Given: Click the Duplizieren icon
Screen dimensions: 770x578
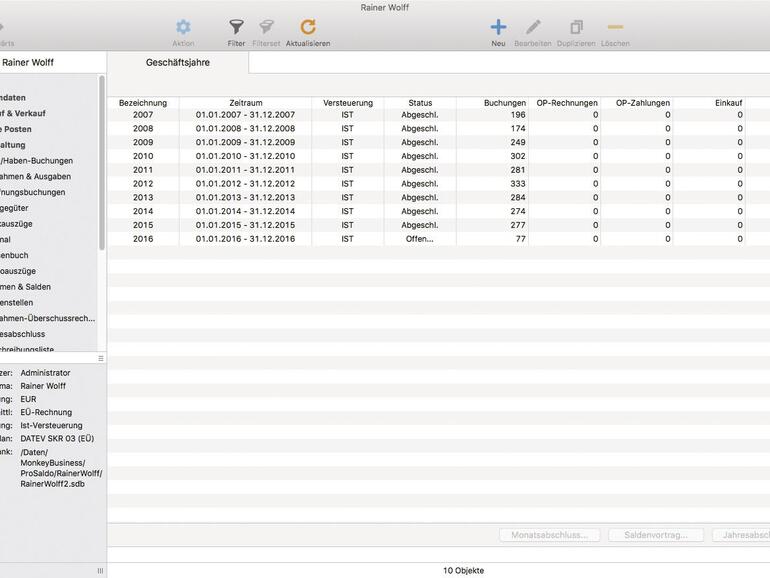Looking at the screenshot, I should pyautogui.click(x=576, y=28).
